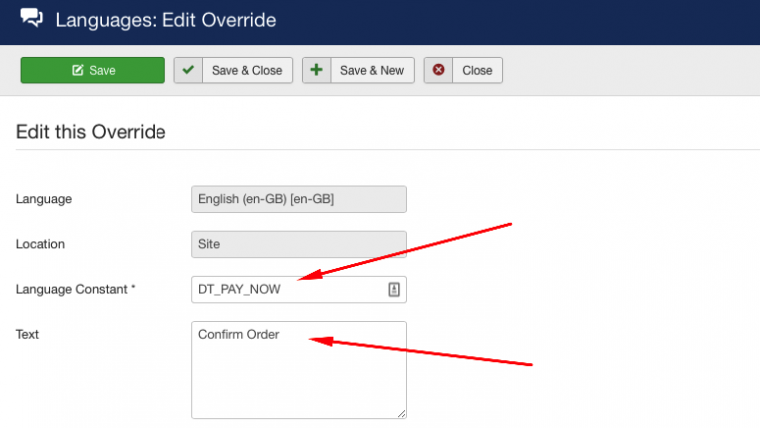The width and height of the screenshot is (760, 428).
Task: Click the resize handle of the Text area
Action: coord(401,413)
